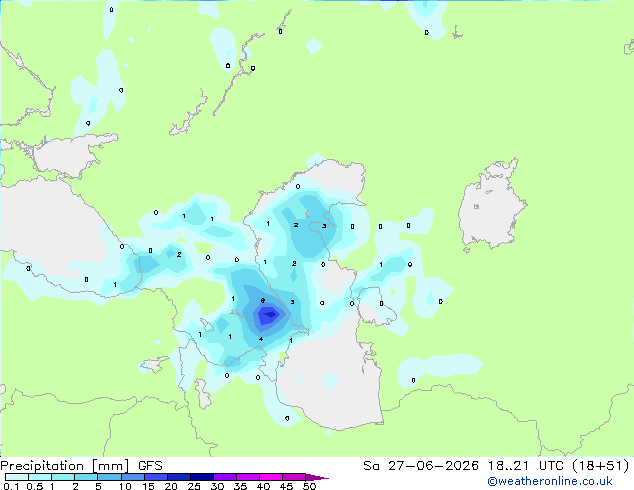Pick the 35–40 mm legend color swatch

[247, 477]
